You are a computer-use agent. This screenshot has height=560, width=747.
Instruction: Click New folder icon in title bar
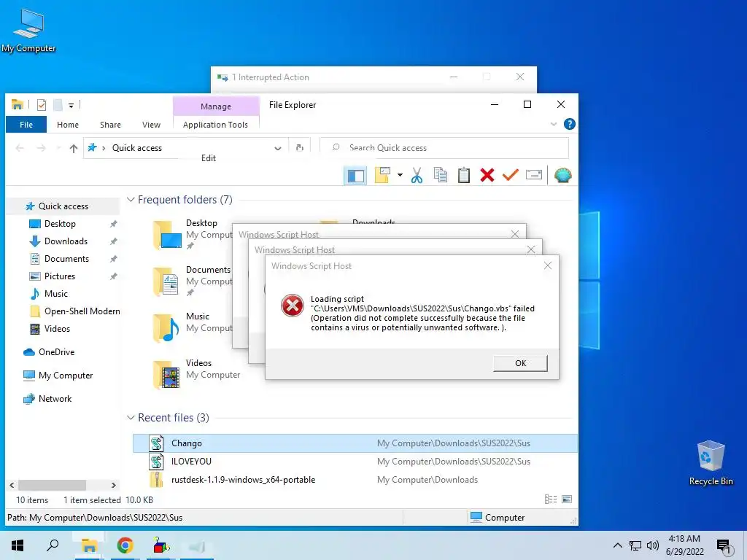coord(58,105)
